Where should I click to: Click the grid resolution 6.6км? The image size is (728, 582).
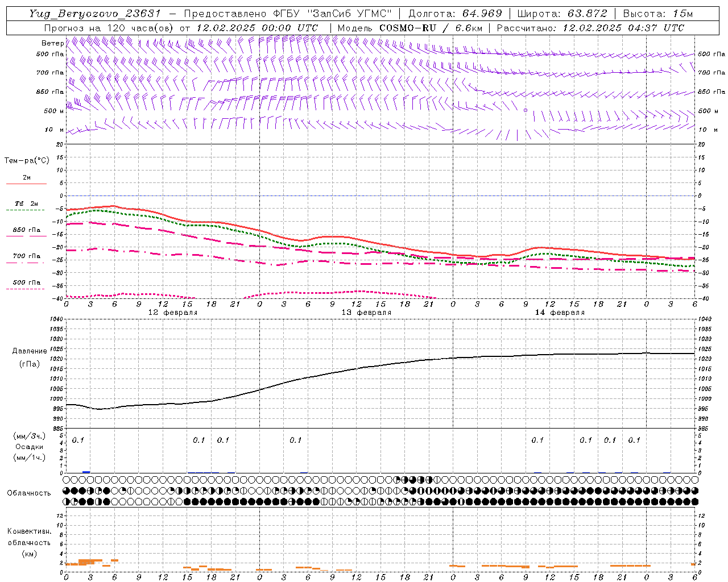(470, 28)
